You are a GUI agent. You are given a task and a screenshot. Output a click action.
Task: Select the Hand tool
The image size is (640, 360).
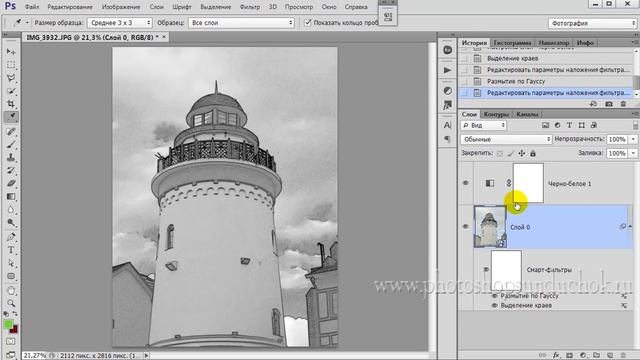(x=11, y=291)
